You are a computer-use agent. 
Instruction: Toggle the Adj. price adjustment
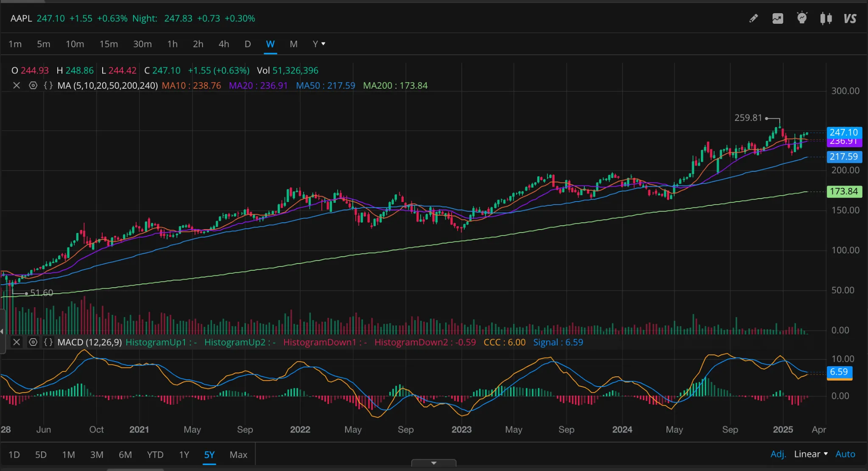pos(778,454)
